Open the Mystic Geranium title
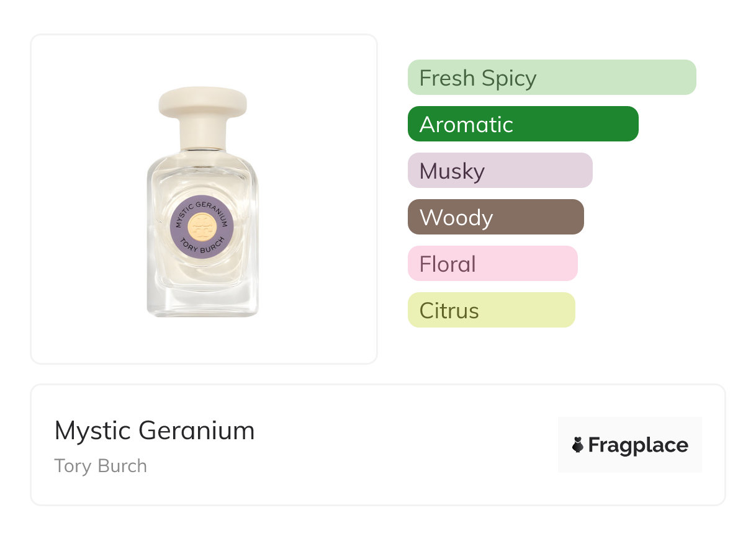The width and height of the screenshot is (756, 536). coord(155,431)
